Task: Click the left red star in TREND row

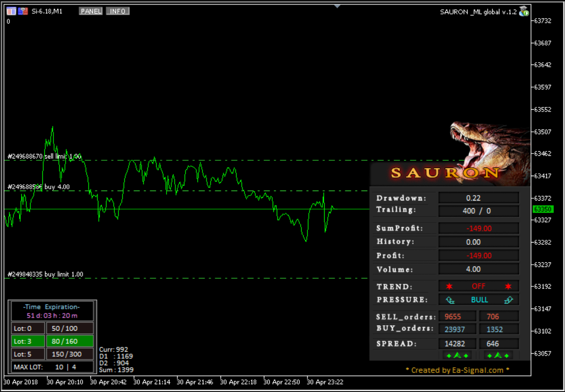Action: [x=449, y=286]
